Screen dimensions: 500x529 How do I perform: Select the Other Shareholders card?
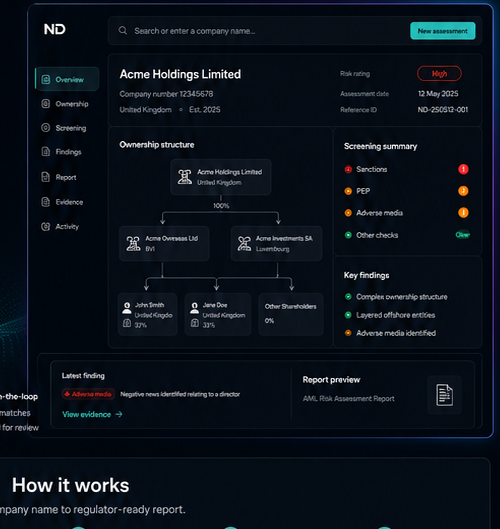pos(291,314)
